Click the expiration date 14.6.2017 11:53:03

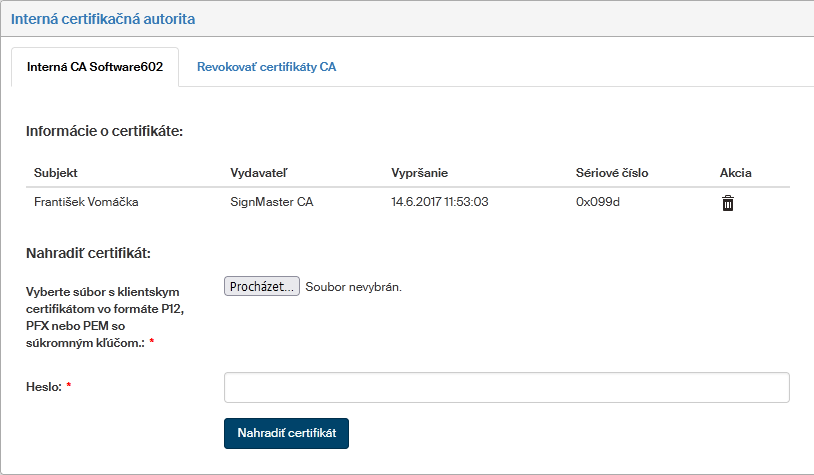coord(439,202)
